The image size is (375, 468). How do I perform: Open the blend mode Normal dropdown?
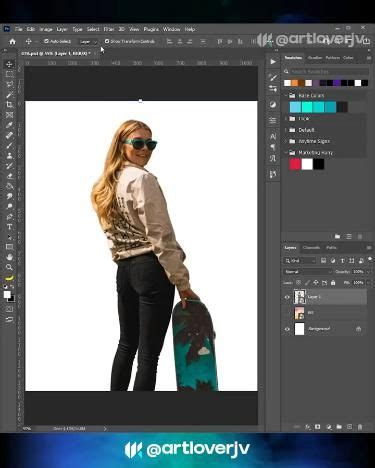click(308, 272)
